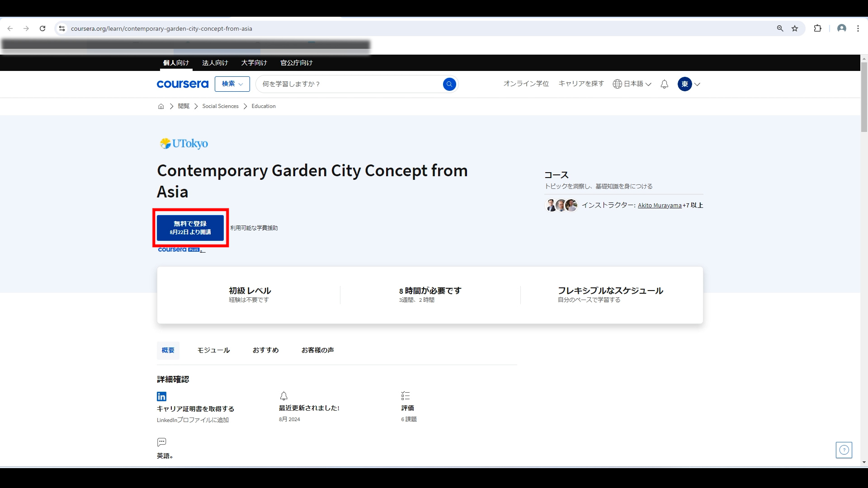Bookmark page with the star icon
This screenshot has width=868, height=488.
tap(795, 28)
